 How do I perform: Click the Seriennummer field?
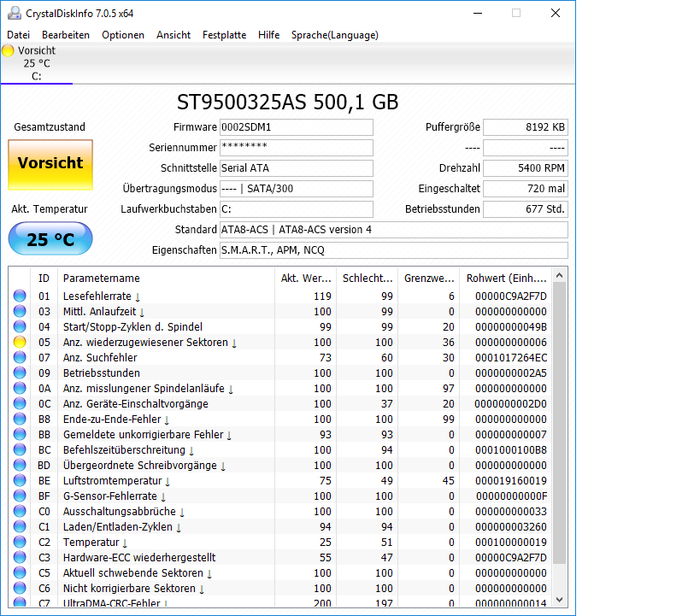[x=297, y=148]
